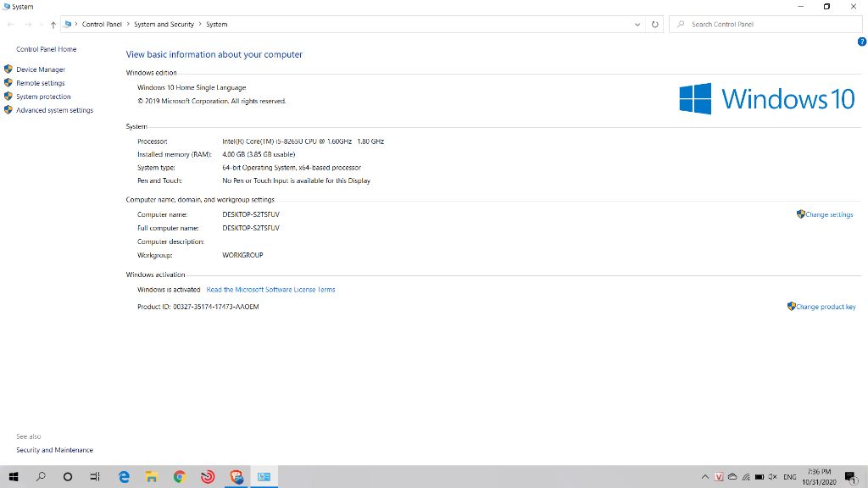
Task: Click the Intel Core i5-8265U processor text
Action: [303, 141]
